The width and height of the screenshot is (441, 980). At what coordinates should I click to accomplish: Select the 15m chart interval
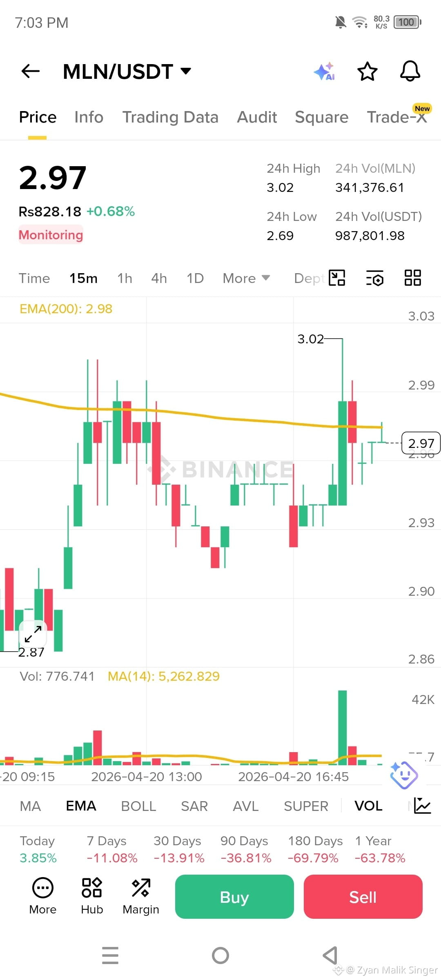(83, 278)
